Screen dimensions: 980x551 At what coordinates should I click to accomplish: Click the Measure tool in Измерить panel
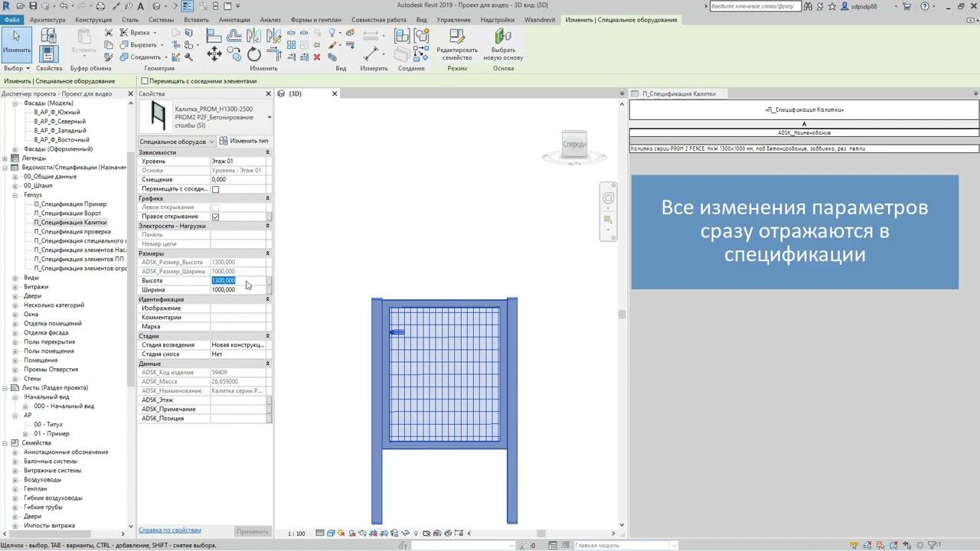pyautogui.click(x=372, y=54)
